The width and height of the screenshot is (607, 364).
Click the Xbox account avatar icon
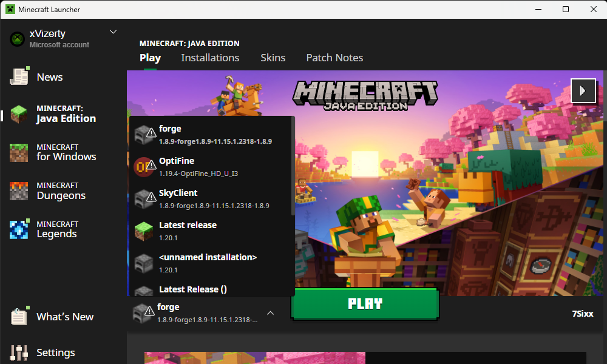tap(17, 39)
